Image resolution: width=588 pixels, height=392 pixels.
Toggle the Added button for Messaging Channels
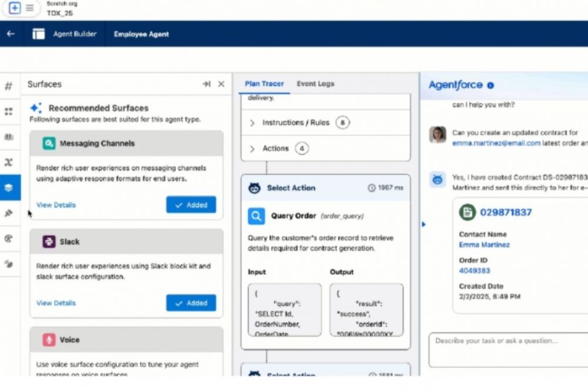[191, 205]
